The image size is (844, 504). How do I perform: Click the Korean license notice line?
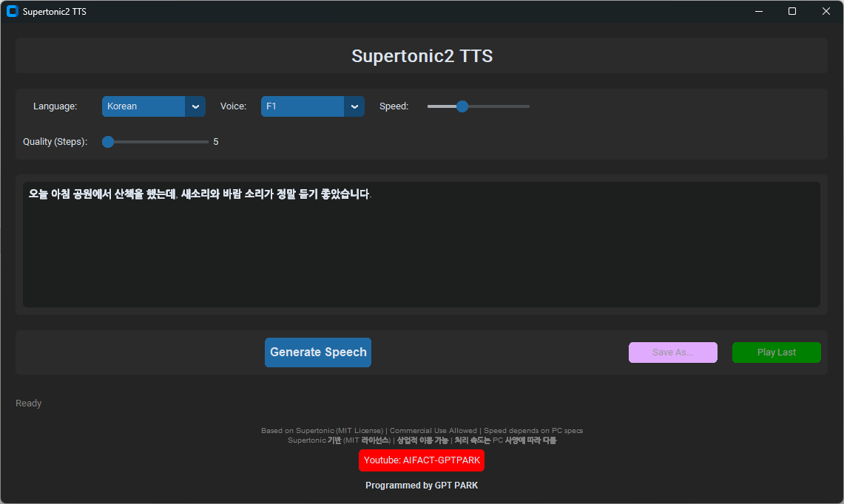(422, 440)
